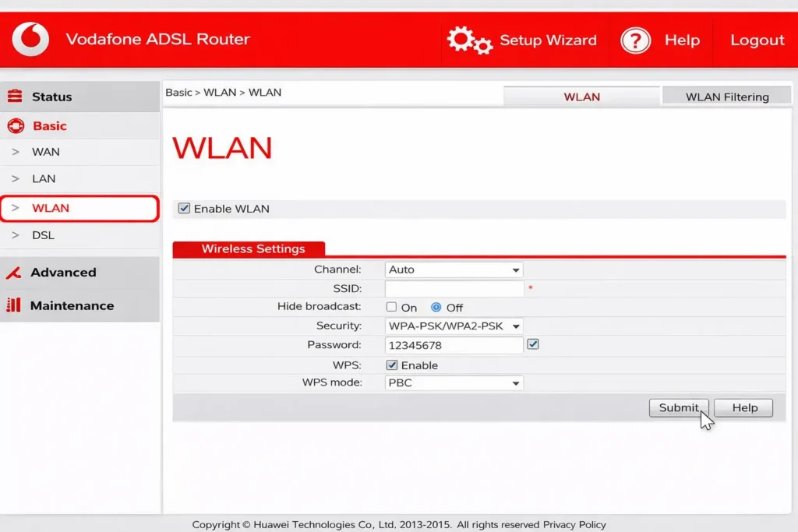Click the Status section icon

click(15, 97)
